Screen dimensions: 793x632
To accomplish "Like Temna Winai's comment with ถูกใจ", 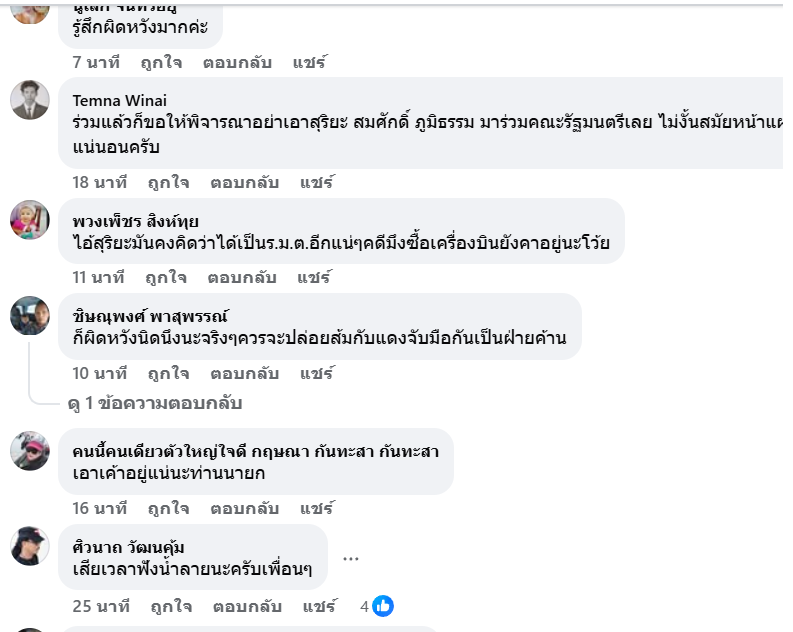I will click(168, 182).
